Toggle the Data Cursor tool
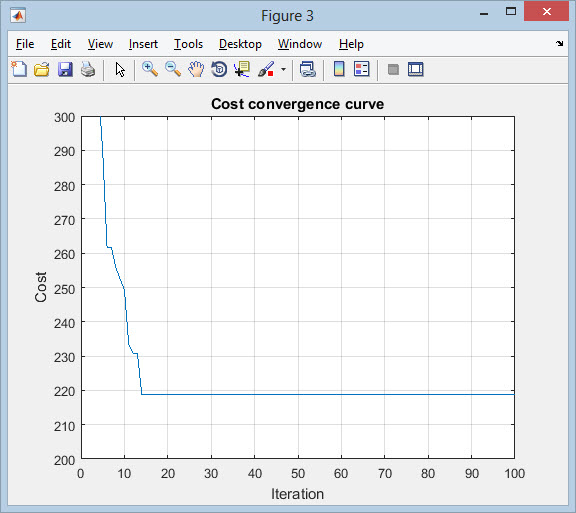Viewport: 576px width, 513px height. (x=242, y=69)
